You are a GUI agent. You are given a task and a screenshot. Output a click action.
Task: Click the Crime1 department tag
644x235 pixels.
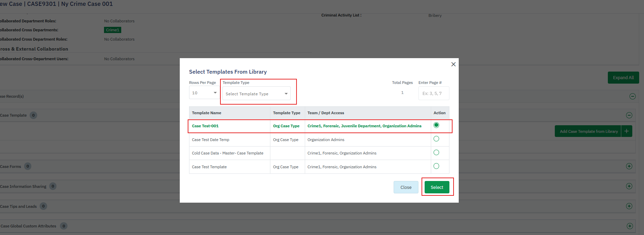click(x=113, y=30)
